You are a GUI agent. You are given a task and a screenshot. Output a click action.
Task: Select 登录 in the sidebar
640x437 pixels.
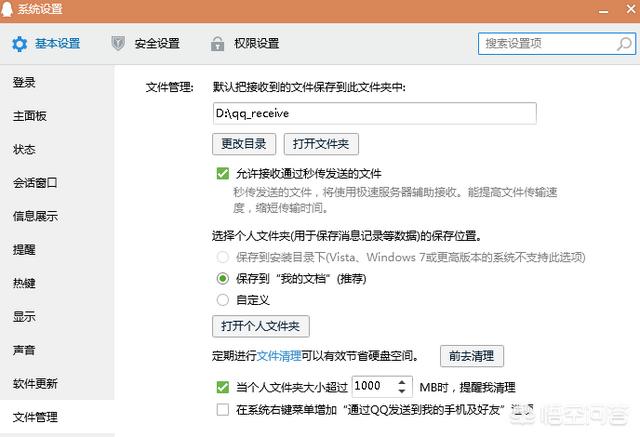[x=57, y=82]
